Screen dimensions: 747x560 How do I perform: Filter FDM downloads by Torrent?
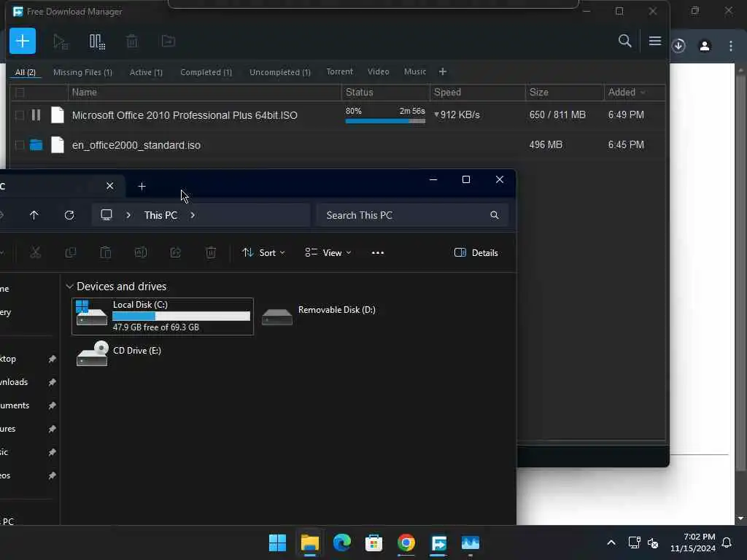coord(339,72)
